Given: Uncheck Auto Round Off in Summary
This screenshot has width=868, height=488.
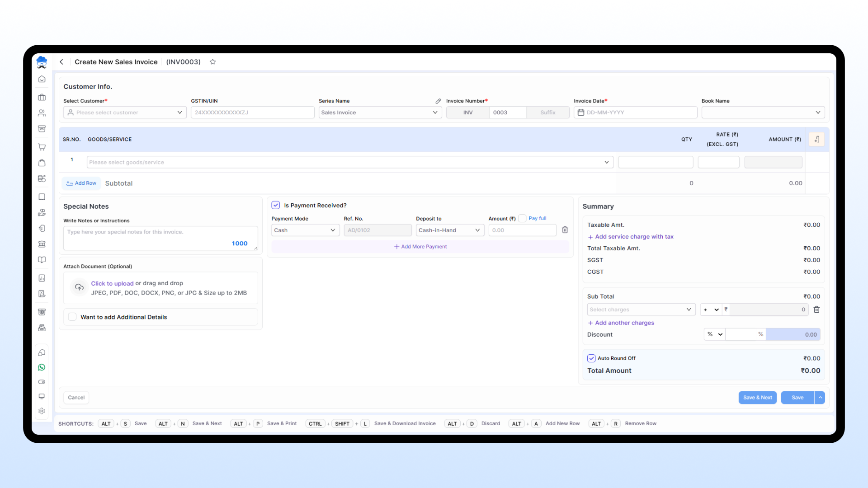Looking at the screenshot, I should click(x=591, y=358).
